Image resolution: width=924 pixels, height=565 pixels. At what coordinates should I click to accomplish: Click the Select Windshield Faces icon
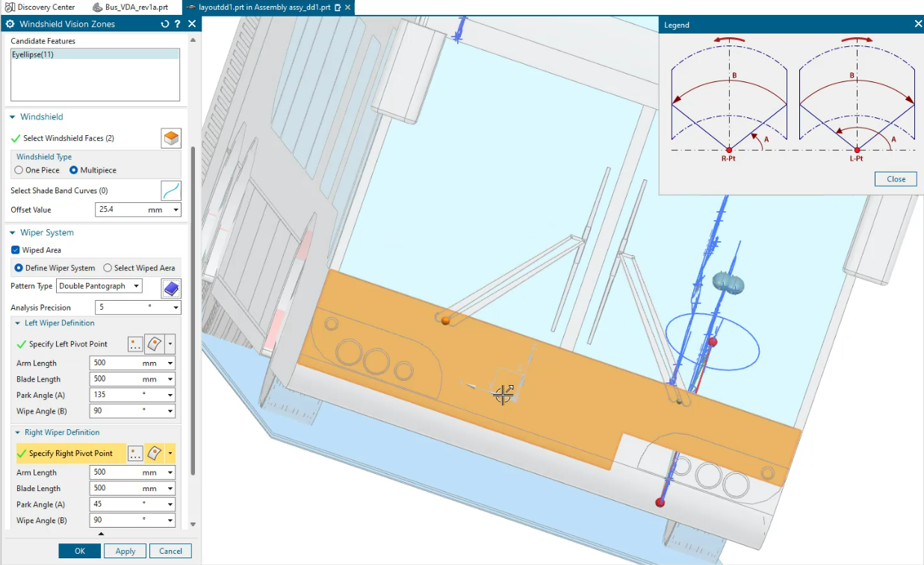pyautogui.click(x=170, y=137)
